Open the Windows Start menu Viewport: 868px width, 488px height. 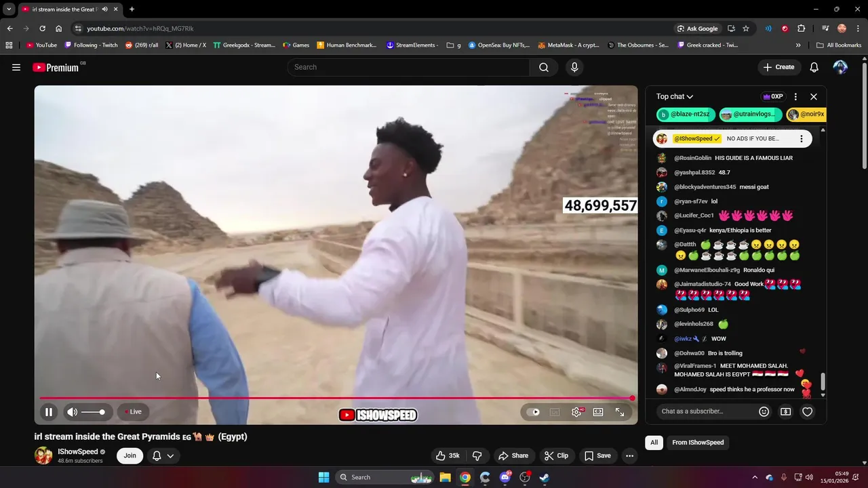point(323,477)
